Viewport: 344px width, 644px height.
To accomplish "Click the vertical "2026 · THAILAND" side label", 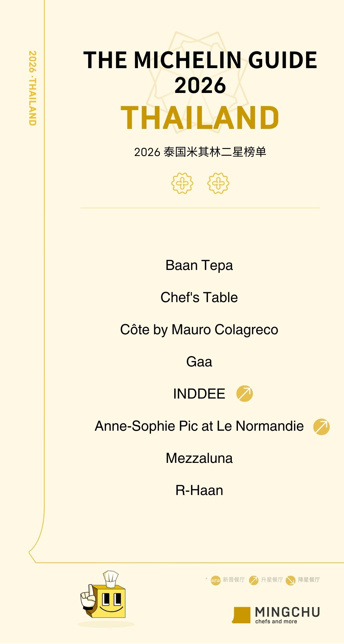I will pyautogui.click(x=32, y=88).
